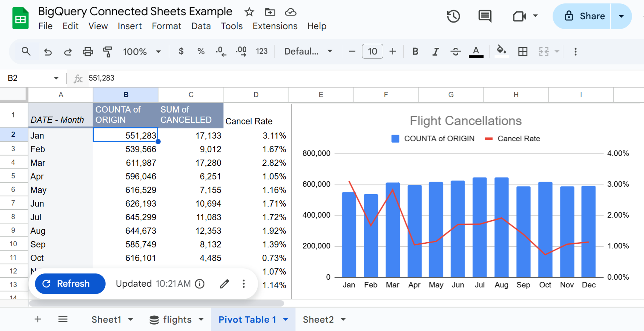
Task: Expand the name box dropdown
Action: pyautogui.click(x=56, y=78)
